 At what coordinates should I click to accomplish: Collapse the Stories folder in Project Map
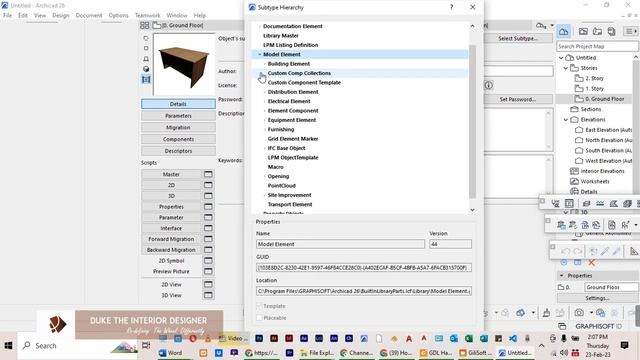click(566, 68)
